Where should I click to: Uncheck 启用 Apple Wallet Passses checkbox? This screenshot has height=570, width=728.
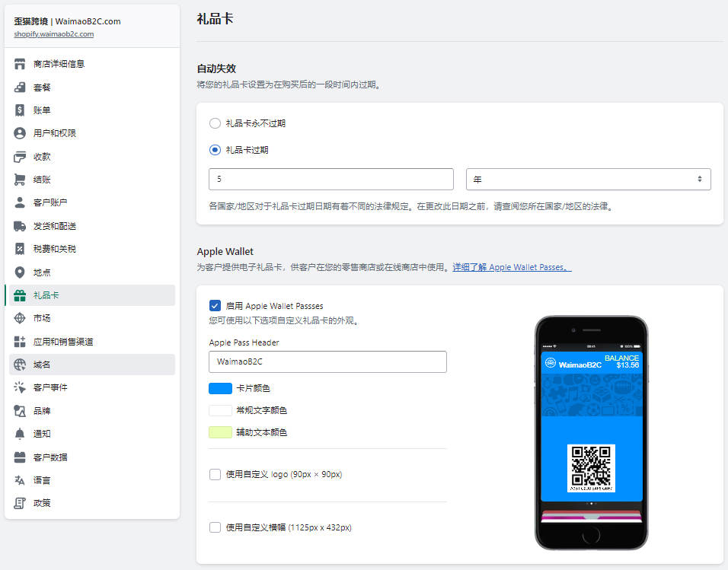215,305
